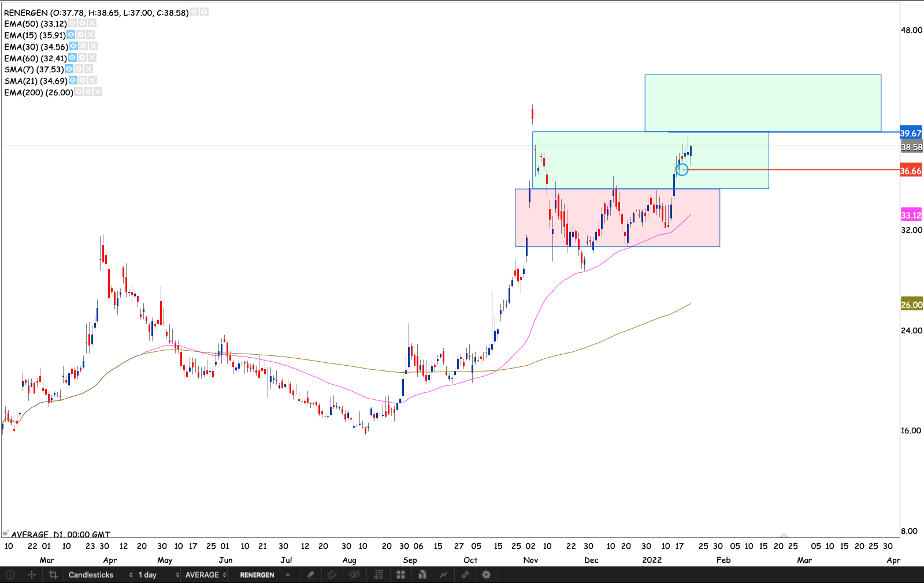Open the sort list icon menu
The width and height of the screenshot is (924, 583).
pos(378,575)
